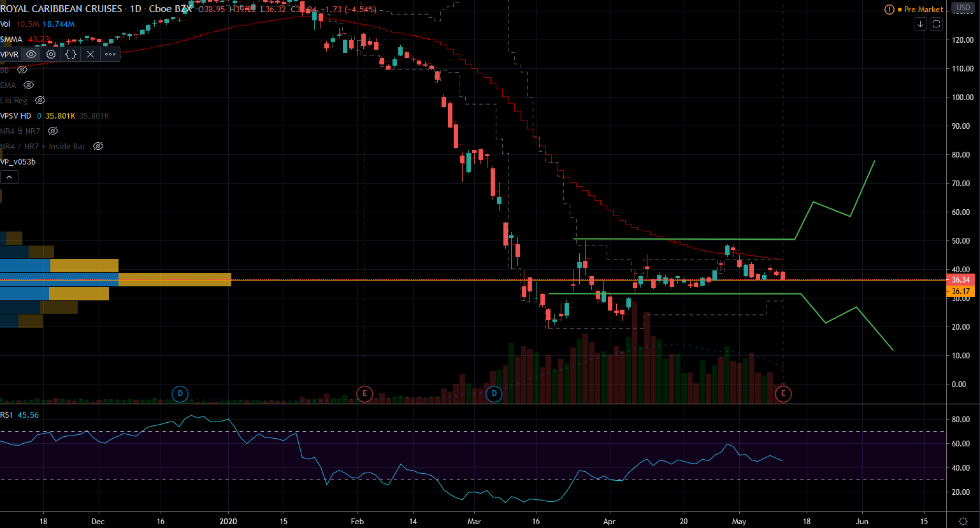Click the May date axis label
Image resolution: width=980 pixels, height=528 pixels.
pyautogui.click(x=739, y=521)
